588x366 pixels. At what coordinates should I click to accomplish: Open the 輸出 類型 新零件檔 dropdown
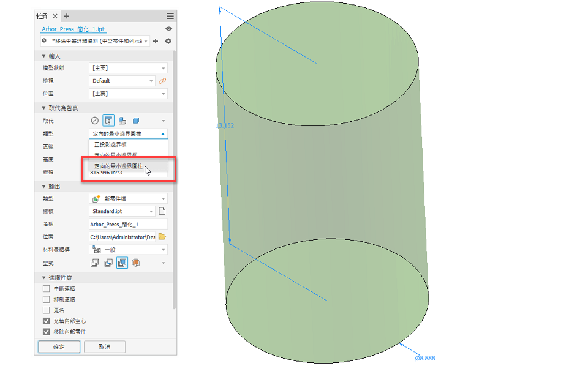(x=128, y=199)
